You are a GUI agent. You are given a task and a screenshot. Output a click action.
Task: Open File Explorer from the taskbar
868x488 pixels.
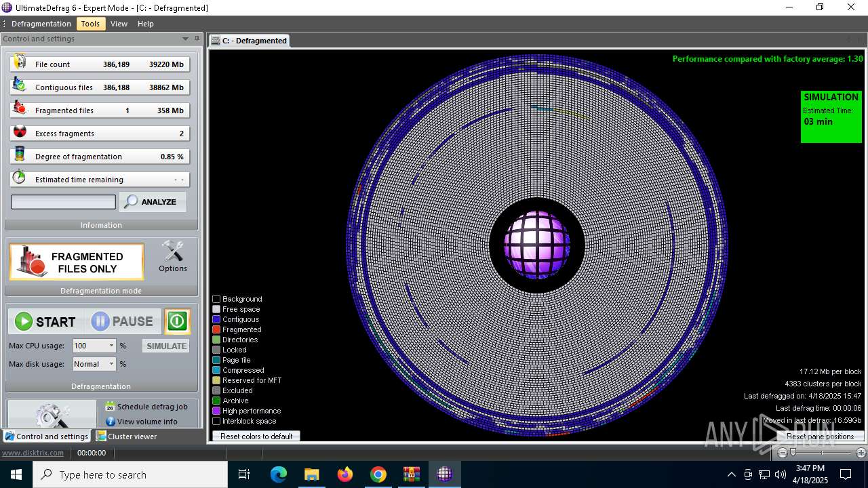click(311, 474)
